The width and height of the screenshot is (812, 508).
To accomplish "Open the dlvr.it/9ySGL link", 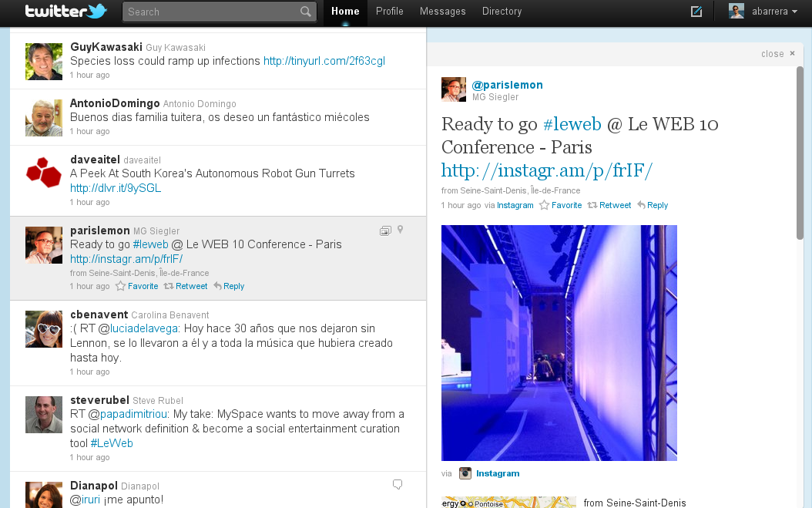I will [x=116, y=187].
